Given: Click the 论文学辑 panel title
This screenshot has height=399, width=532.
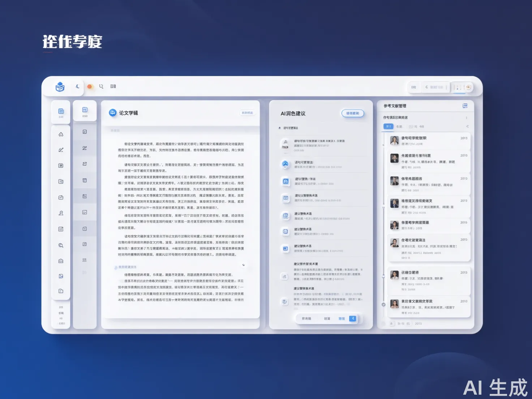Looking at the screenshot, I should point(129,113).
